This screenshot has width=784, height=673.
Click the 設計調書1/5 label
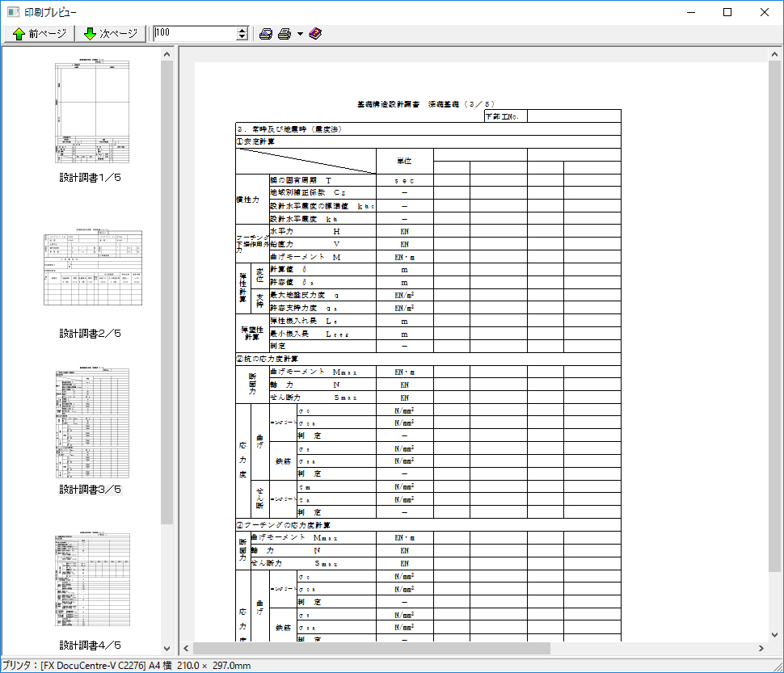coord(91,178)
